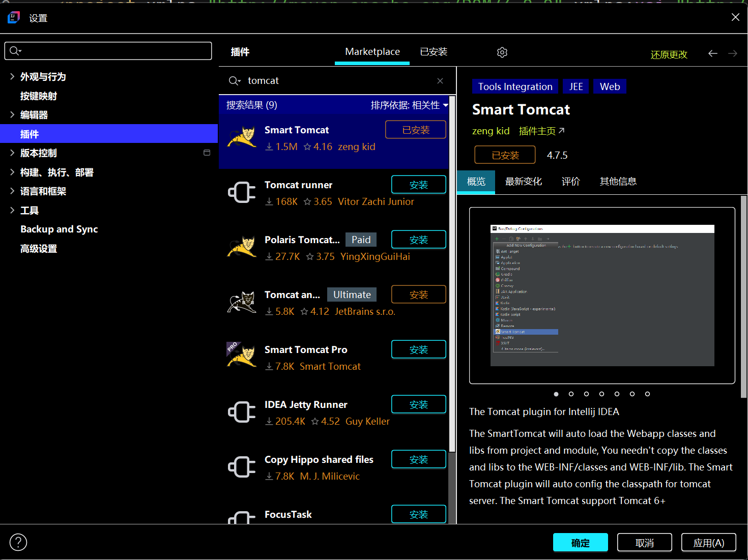Navigate back with the left arrow
This screenshot has height=560, width=748.
click(713, 53)
